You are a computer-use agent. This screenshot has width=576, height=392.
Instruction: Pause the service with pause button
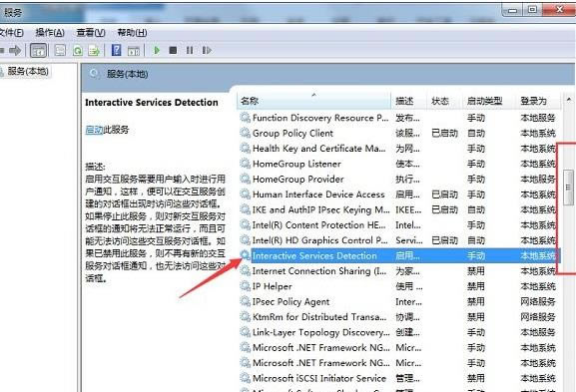190,50
